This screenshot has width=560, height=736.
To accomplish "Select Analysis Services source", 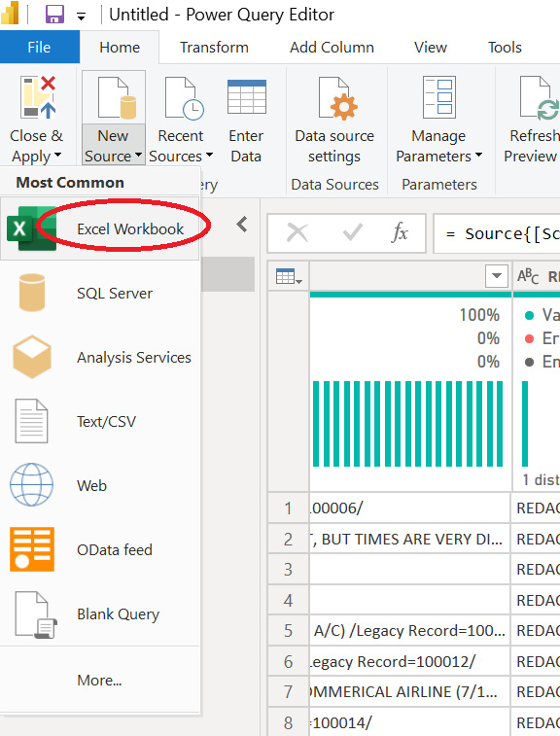I will point(99,358).
